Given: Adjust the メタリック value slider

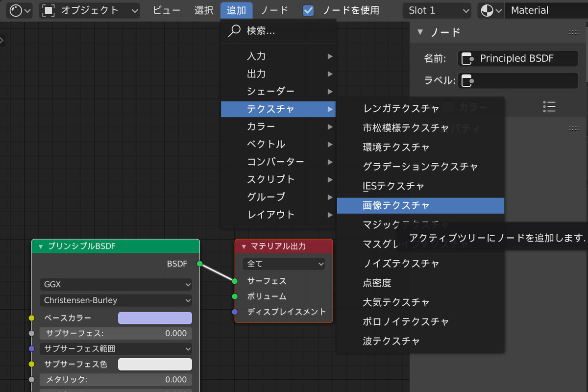Looking at the screenshot, I should [115, 380].
